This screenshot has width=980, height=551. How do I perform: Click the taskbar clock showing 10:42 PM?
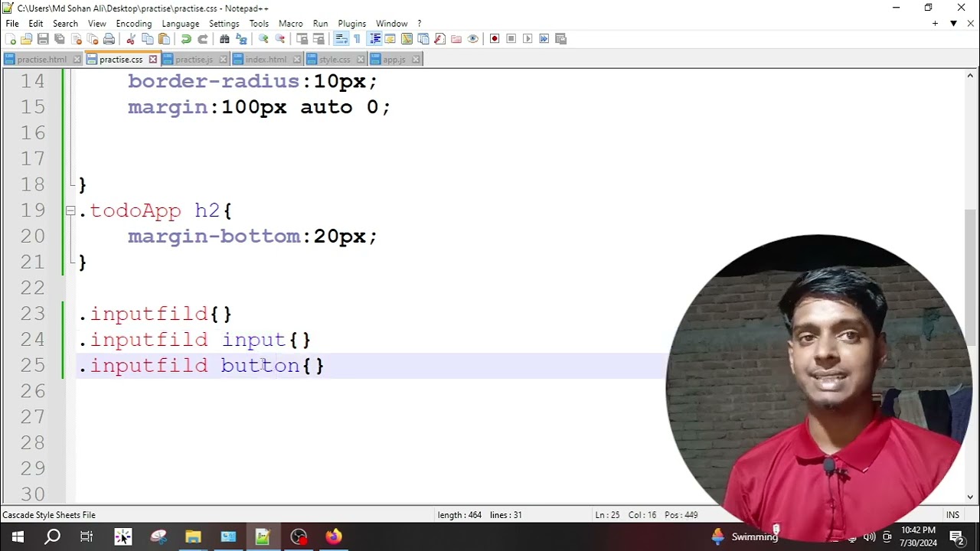point(918,536)
